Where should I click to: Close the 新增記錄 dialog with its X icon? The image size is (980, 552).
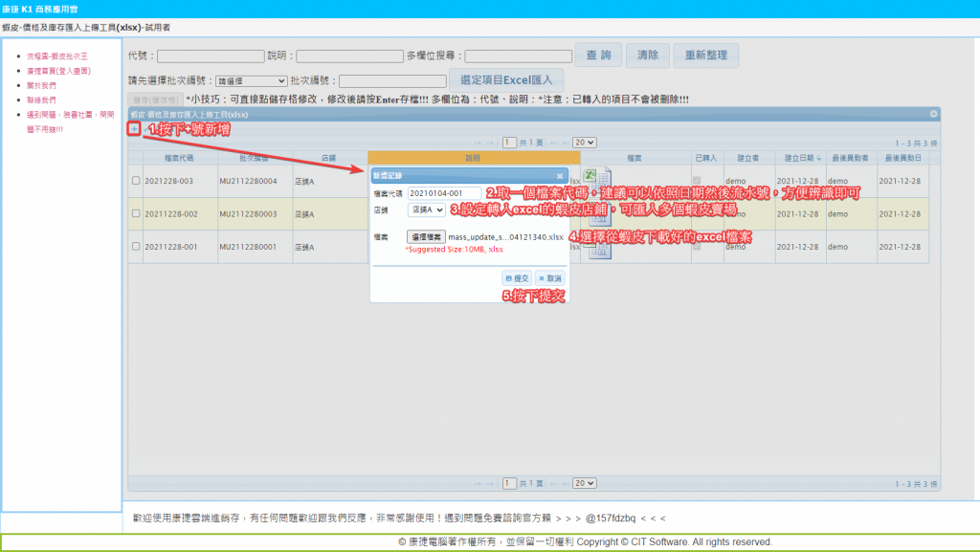click(560, 176)
